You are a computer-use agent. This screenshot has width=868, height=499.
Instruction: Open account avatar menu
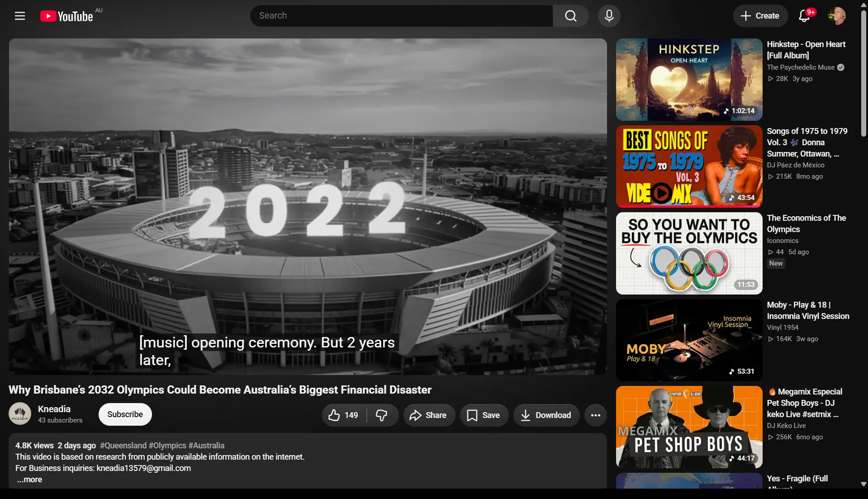[x=836, y=16]
